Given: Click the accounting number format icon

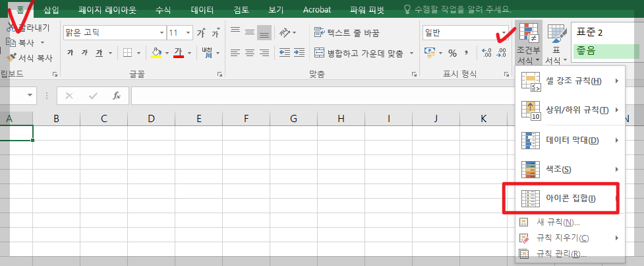Looking at the screenshot, I should click(430, 53).
